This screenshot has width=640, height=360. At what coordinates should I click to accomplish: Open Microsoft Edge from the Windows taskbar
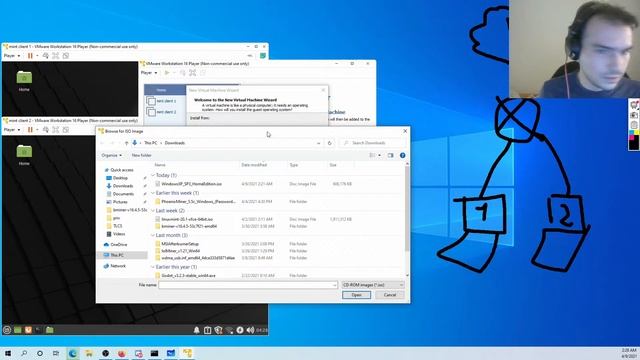73,353
